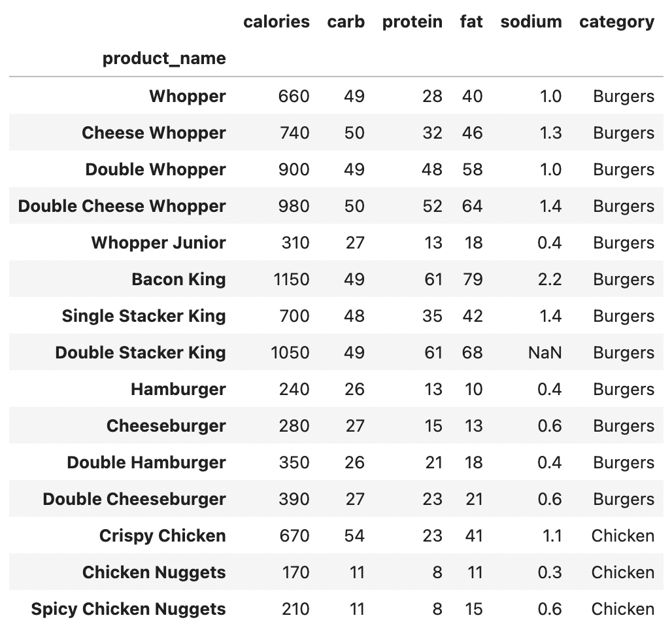Select the category column header
Screen dimensions: 672x641
pos(616,22)
